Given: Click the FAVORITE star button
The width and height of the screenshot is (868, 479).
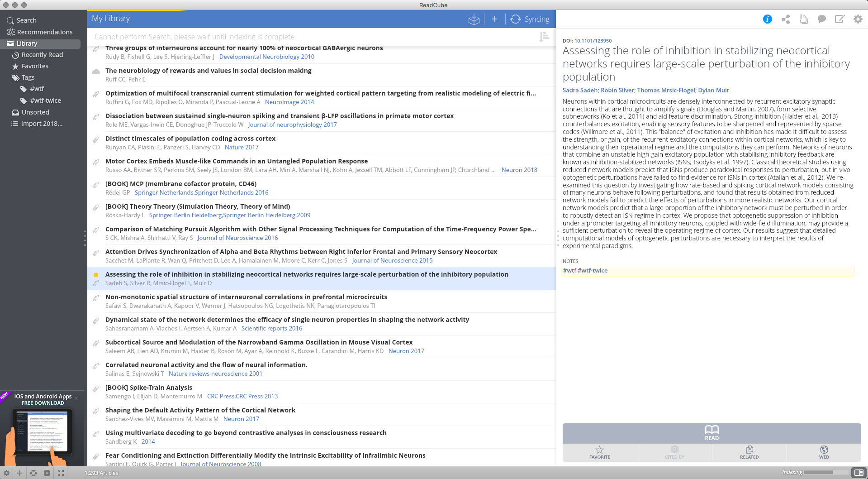Looking at the screenshot, I should (x=599, y=452).
